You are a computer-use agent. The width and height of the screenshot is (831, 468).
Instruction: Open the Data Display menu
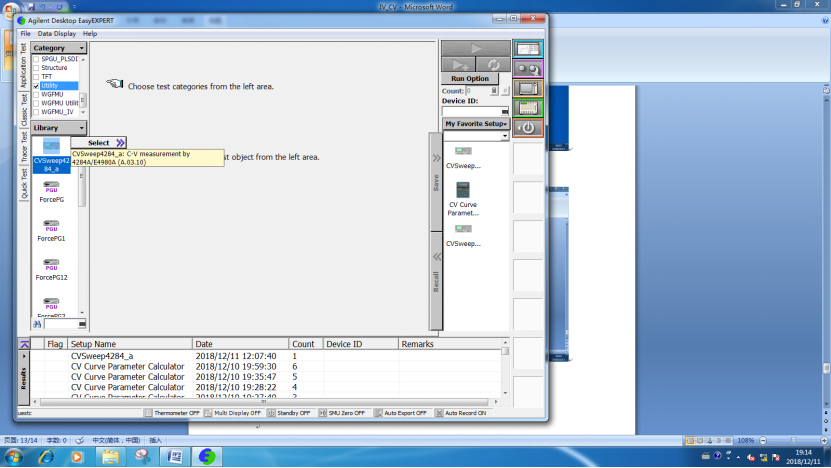click(57, 33)
